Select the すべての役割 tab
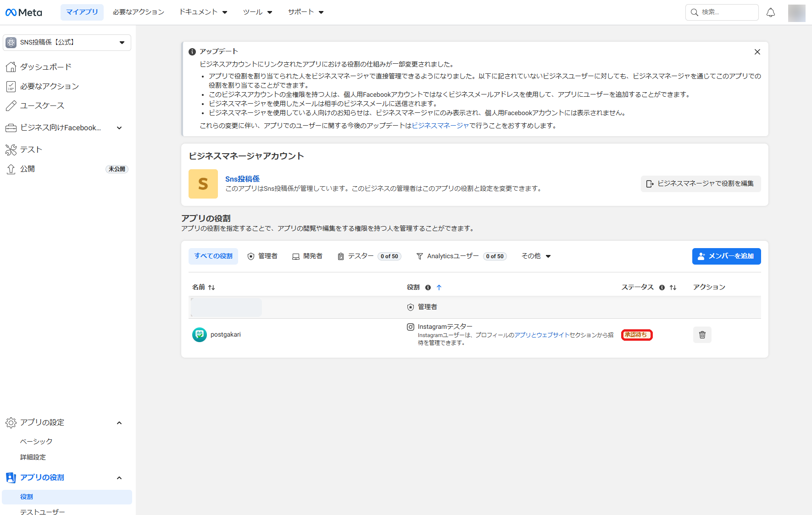 click(x=213, y=256)
